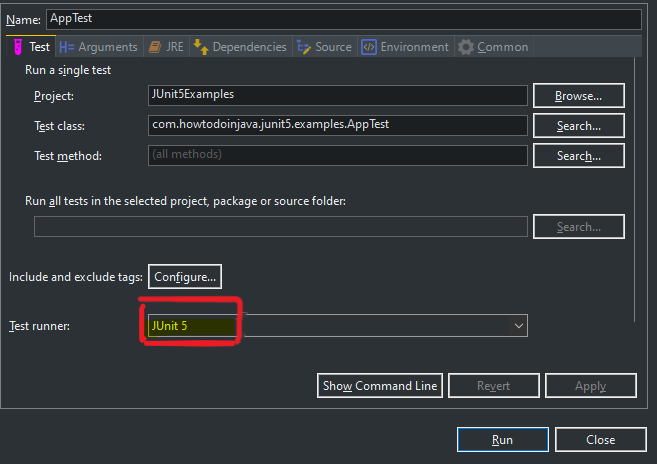Select the Dependencies tab
657x464 pixels.
[x=240, y=47]
